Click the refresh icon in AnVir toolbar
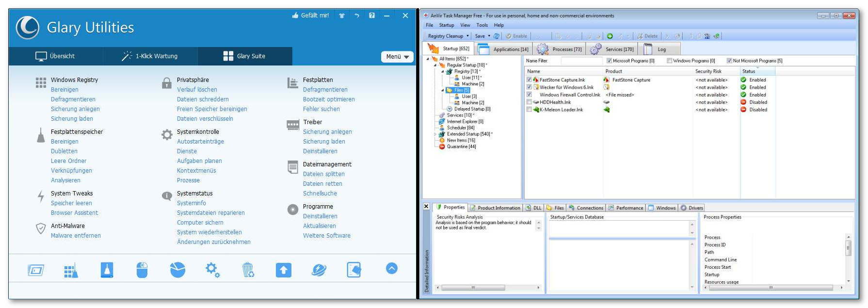 pos(497,36)
